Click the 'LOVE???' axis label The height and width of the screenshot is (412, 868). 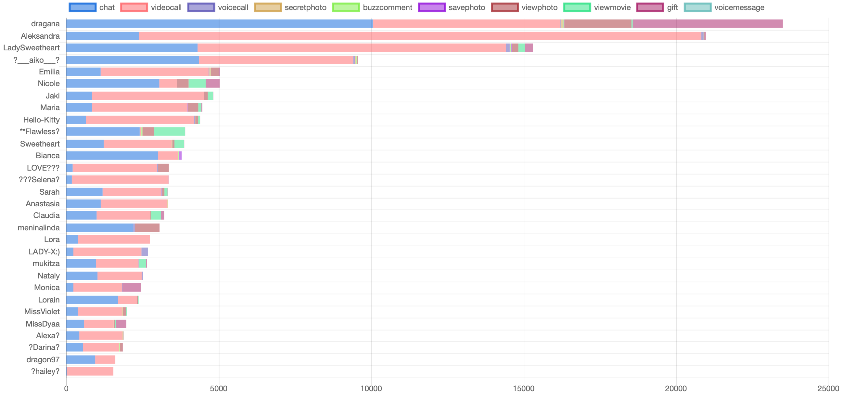[x=43, y=168]
